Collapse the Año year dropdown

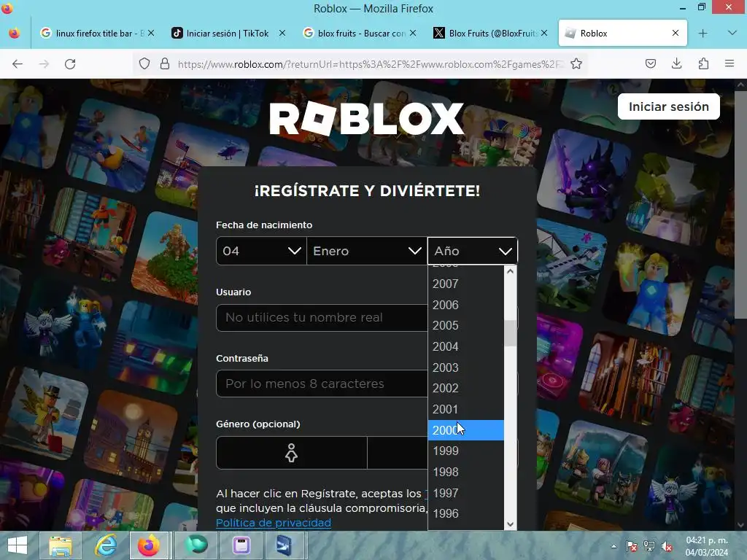coord(473,251)
